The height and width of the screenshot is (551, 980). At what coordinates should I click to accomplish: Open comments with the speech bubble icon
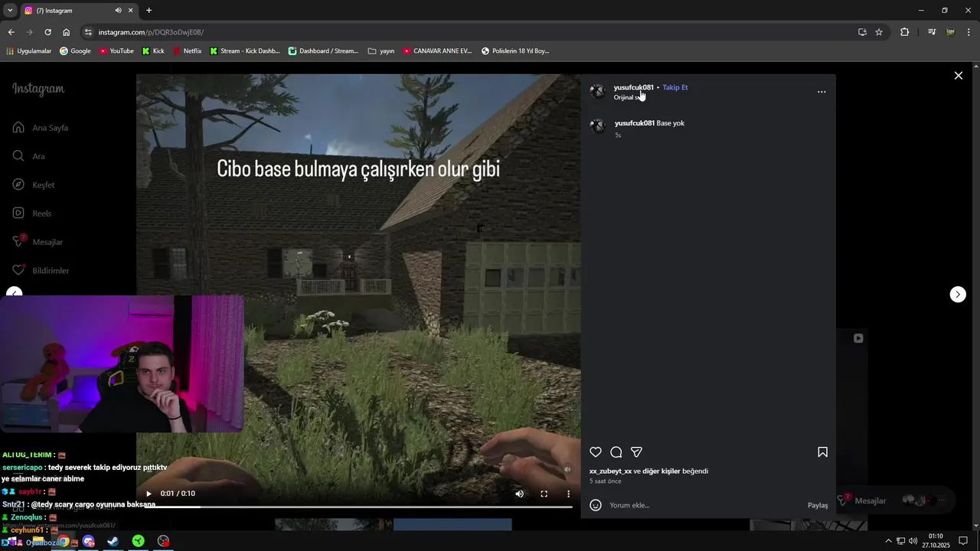(616, 452)
